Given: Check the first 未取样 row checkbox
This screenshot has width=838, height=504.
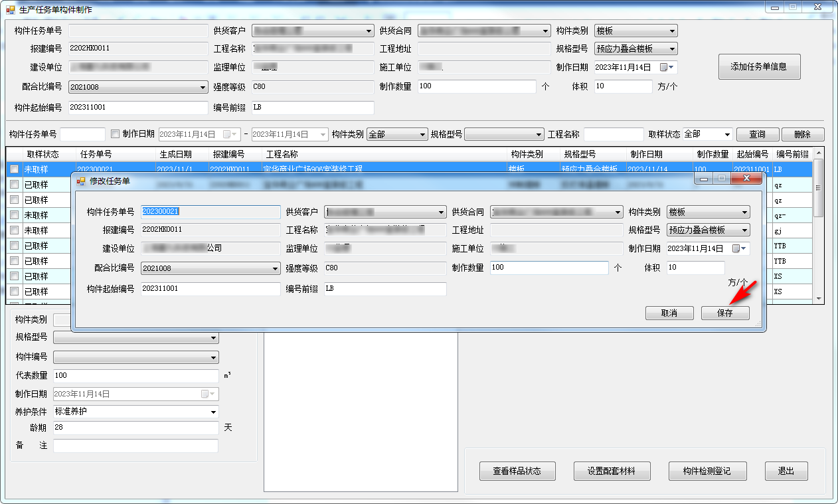Looking at the screenshot, I should [x=14, y=169].
